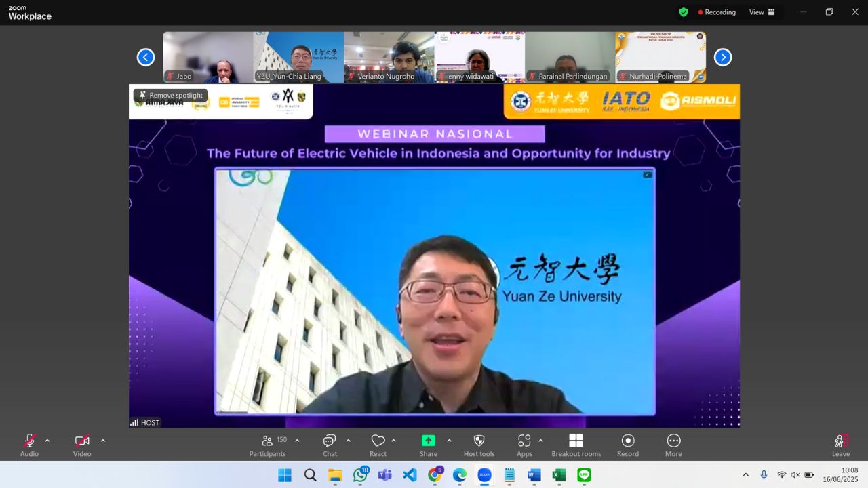Click the muted speaker volume tray icon
868x488 pixels.
tap(795, 475)
